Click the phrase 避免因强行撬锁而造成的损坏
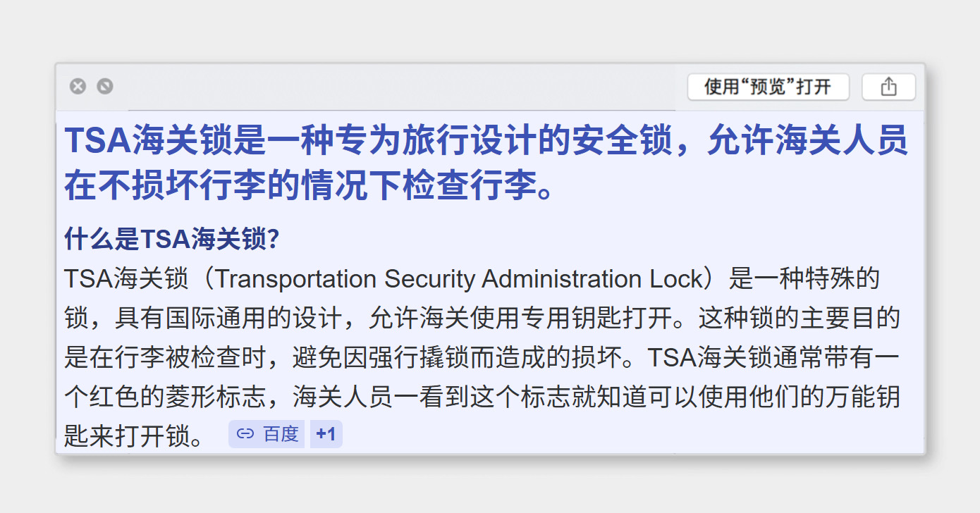 [457, 358]
